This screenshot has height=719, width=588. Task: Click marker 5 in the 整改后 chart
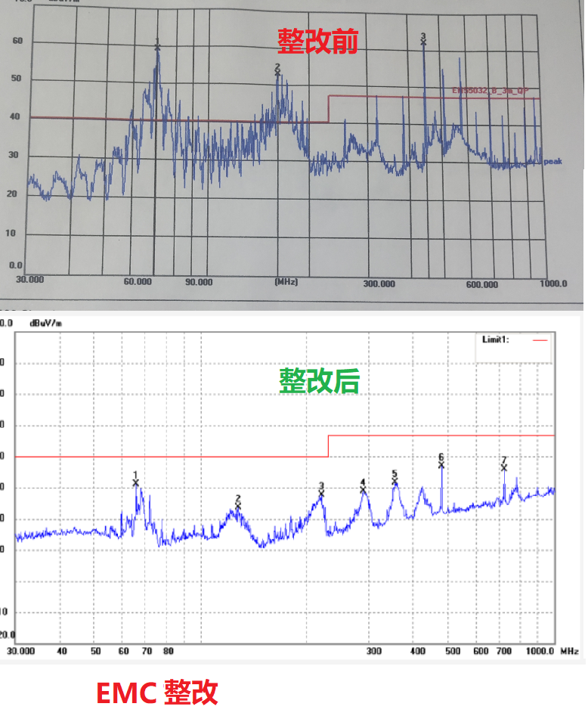coord(395,479)
